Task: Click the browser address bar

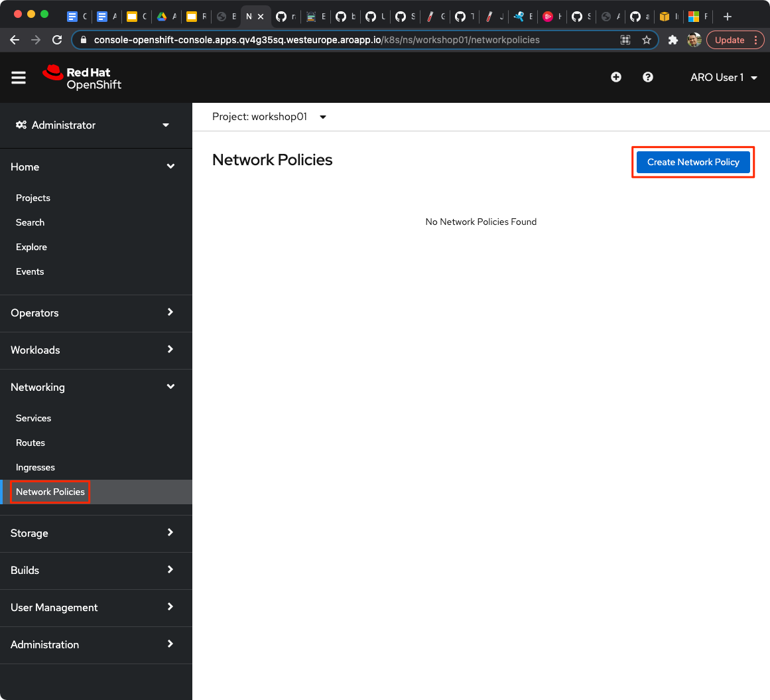Action: click(332, 40)
